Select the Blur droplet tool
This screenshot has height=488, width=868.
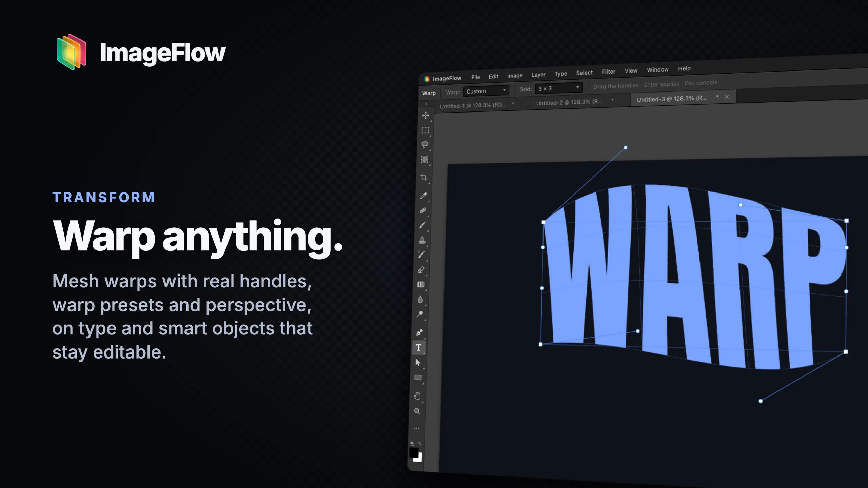420,299
